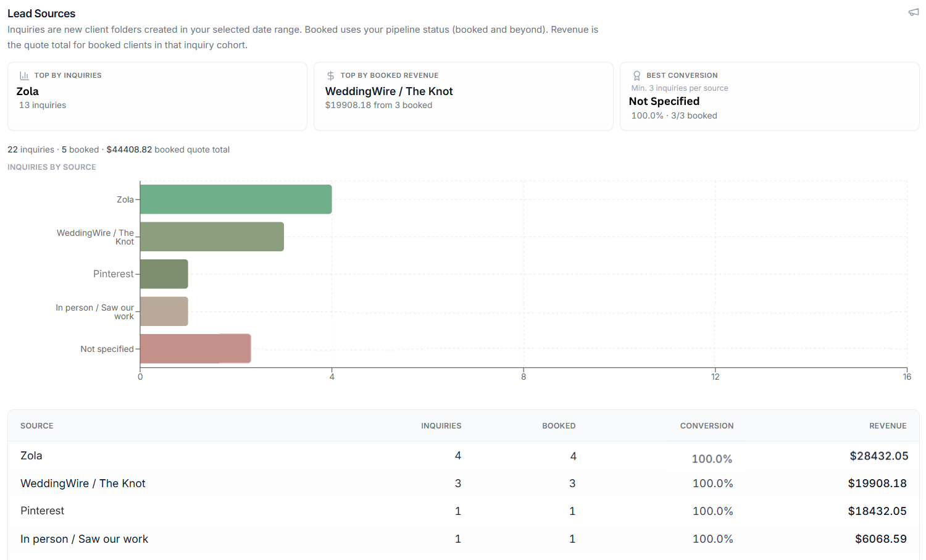926x560 pixels.
Task: Click the Lead Sources heading
Action: [x=41, y=14]
